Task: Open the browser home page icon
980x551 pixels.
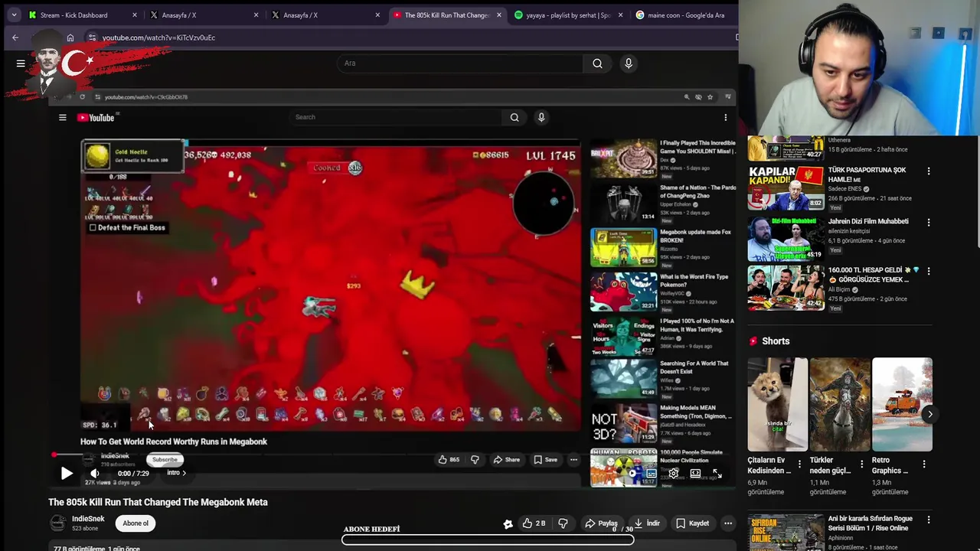Action: [x=70, y=37]
